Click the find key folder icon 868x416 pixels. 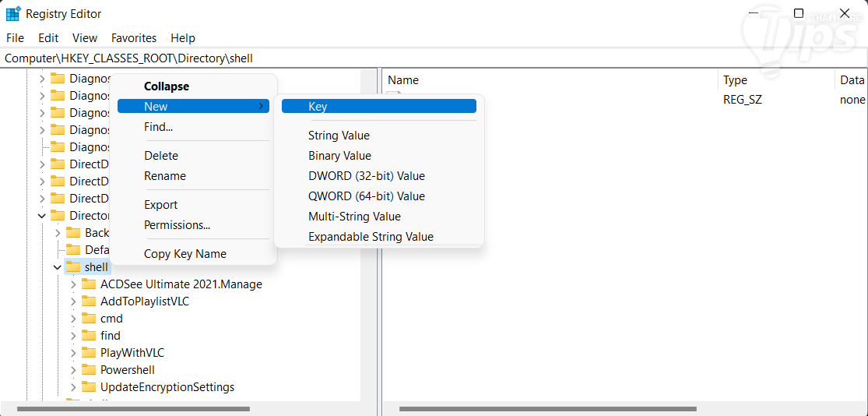89,336
